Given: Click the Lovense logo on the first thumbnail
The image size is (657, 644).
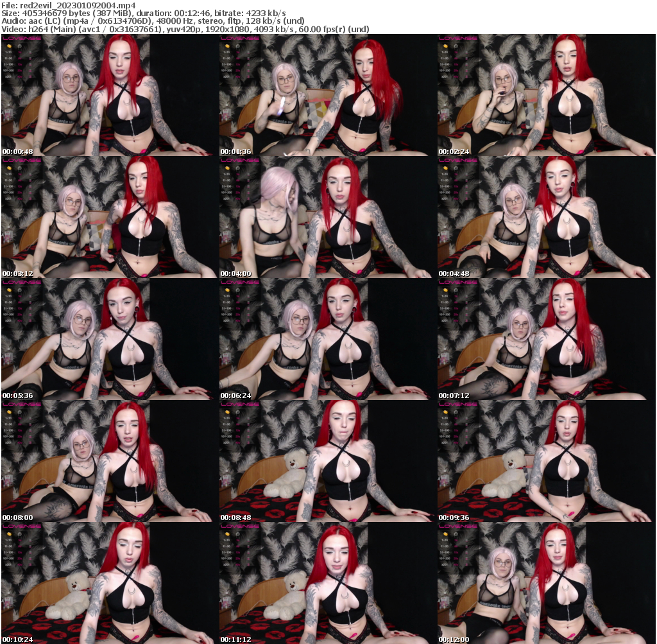Looking at the screenshot, I should (x=22, y=39).
